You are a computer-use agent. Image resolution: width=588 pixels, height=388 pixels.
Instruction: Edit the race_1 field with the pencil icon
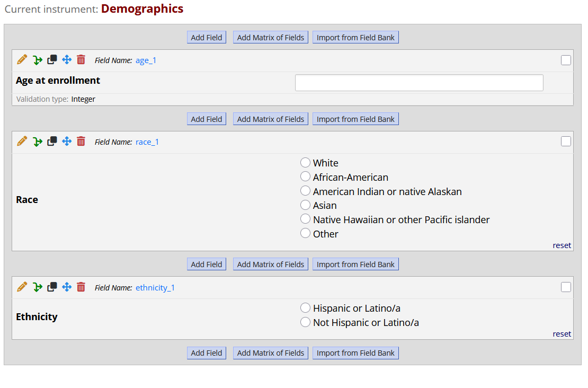point(21,142)
